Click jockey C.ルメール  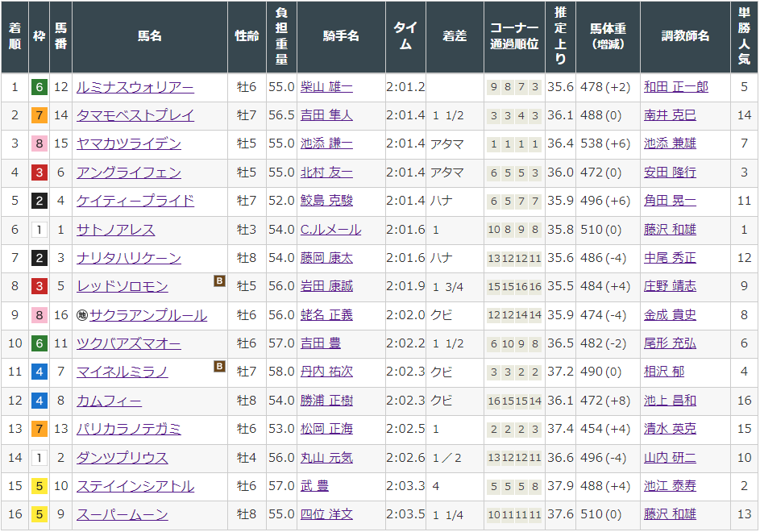click(331, 230)
